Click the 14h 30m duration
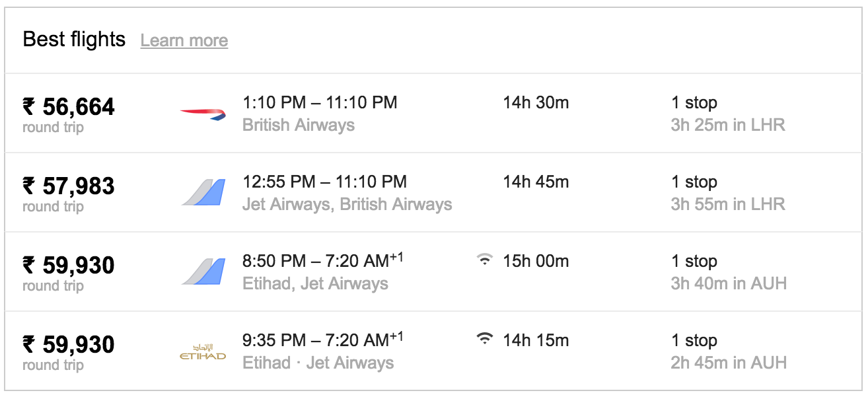This screenshot has height=399, width=868. coord(536,102)
